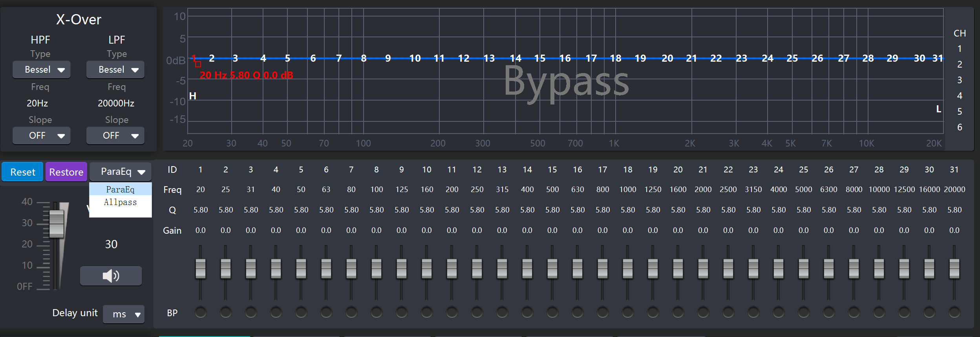Click band 18 Freq value 1000
This screenshot has width=980, height=337.
(x=627, y=189)
